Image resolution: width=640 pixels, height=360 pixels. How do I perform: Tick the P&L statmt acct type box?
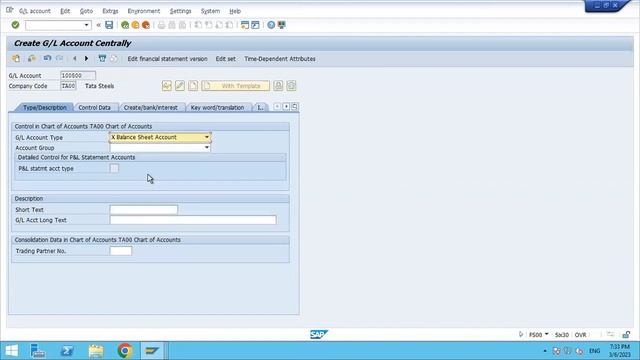pos(114,168)
